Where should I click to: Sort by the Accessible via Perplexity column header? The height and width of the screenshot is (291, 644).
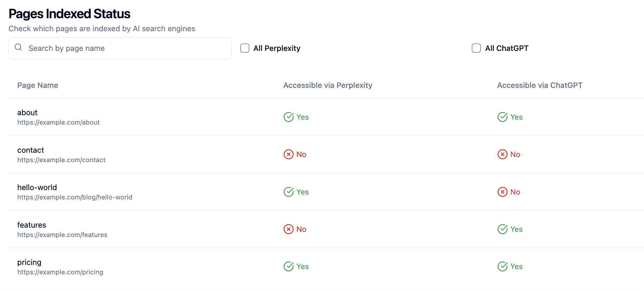(328, 85)
